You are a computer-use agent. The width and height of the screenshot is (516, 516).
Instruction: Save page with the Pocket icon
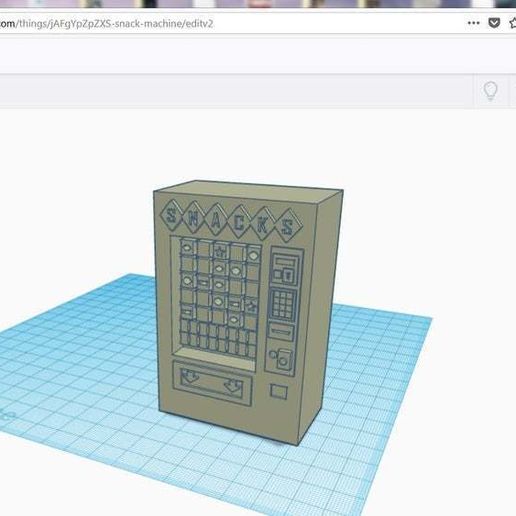[x=494, y=23]
